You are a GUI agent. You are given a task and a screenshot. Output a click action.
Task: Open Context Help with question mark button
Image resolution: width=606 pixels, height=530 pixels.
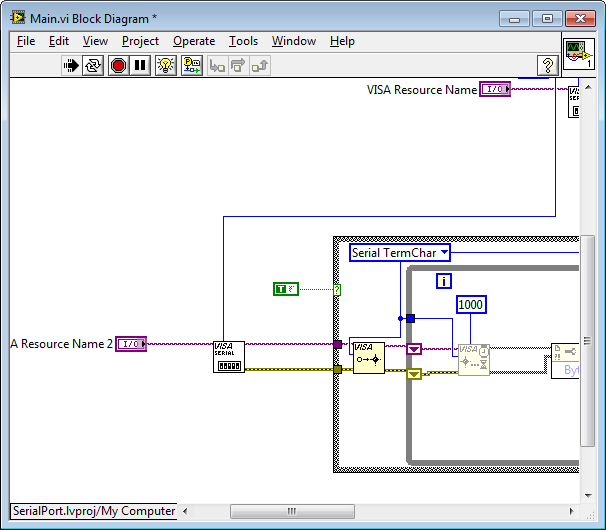[x=547, y=66]
